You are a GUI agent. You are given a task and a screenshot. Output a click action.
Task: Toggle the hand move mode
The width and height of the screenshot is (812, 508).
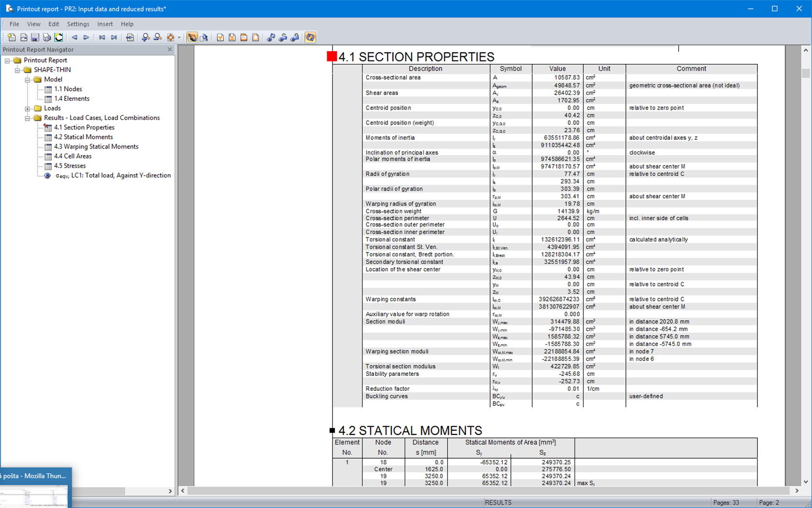point(192,37)
